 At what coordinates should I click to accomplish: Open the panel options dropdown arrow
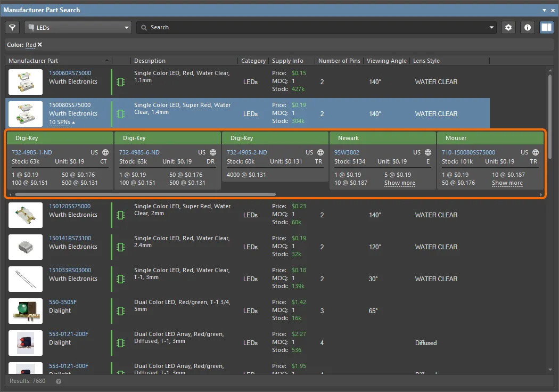(x=545, y=10)
